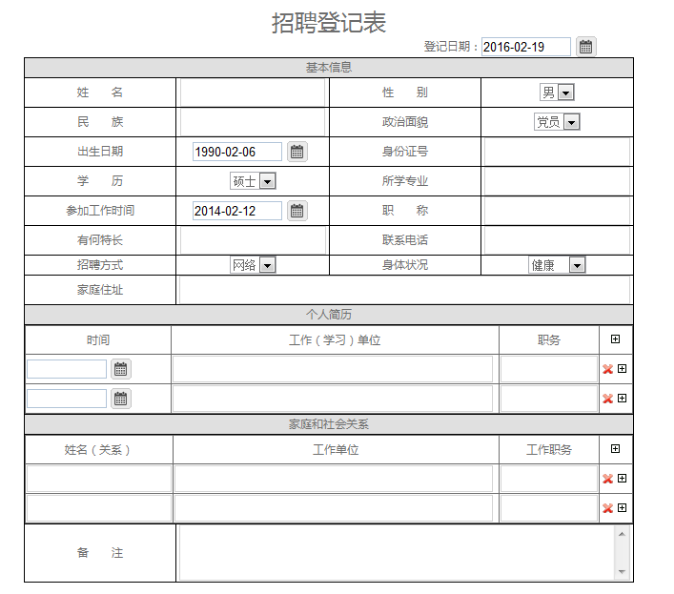Click first row 职务 field in 个人简历

[549, 369]
